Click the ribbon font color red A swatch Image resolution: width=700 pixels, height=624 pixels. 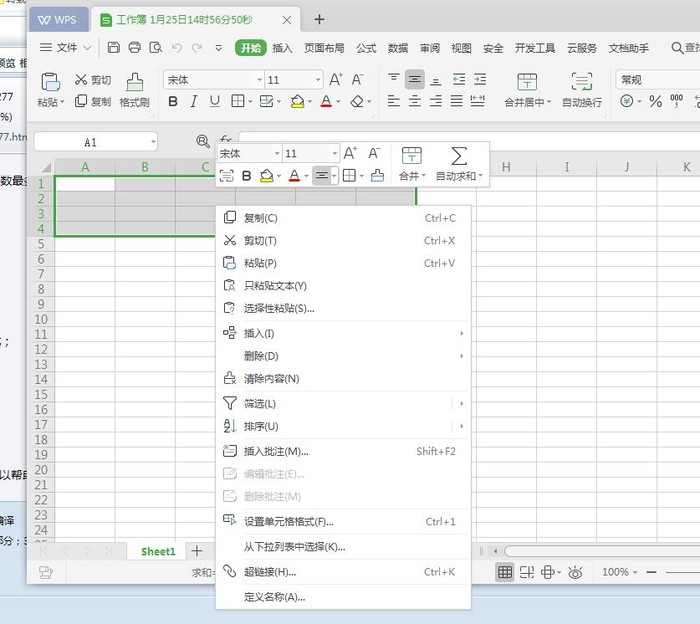coord(325,101)
